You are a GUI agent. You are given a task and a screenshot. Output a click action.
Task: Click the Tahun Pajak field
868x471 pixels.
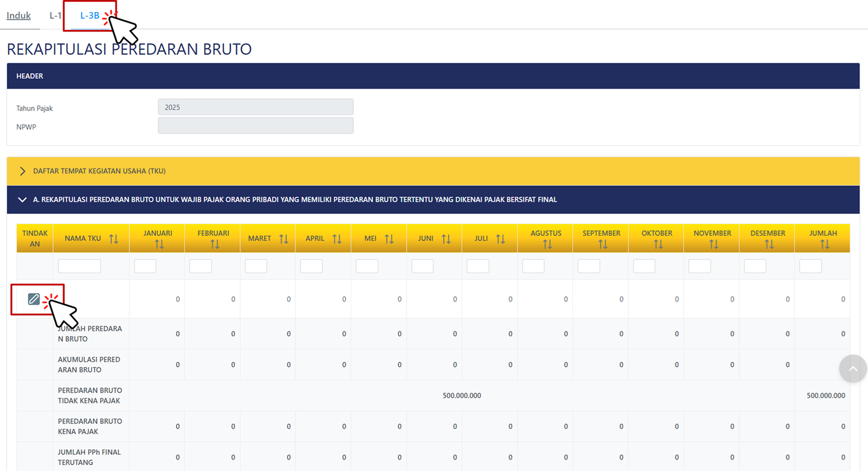[256, 107]
